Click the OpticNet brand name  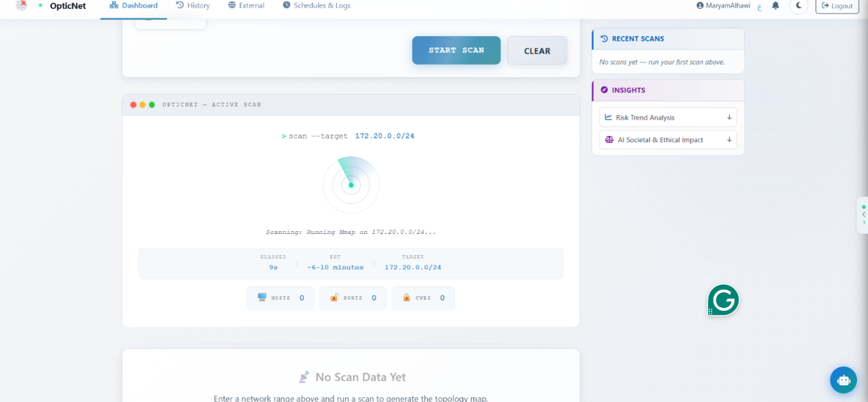click(x=68, y=5)
